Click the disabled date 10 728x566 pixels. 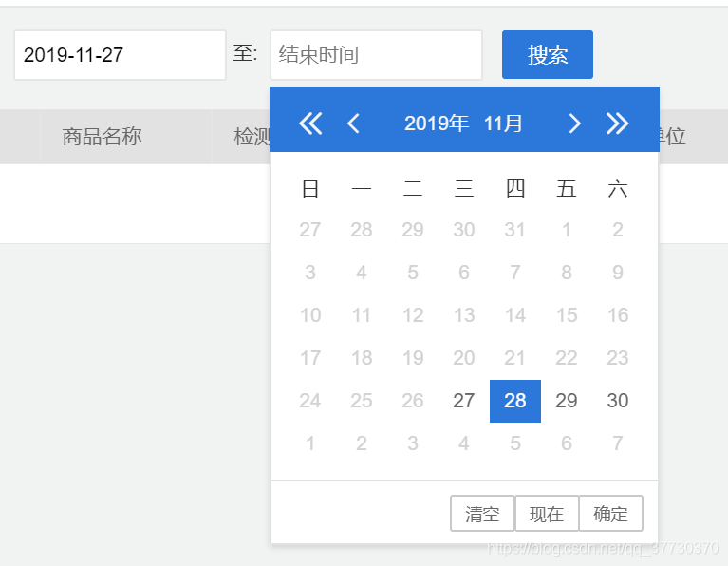pyautogui.click(x=310, y=315)
